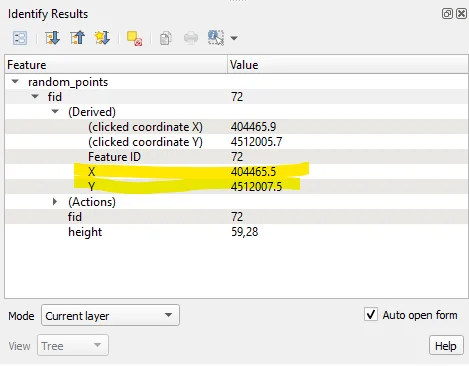Select the highlighted X row label

92,172
